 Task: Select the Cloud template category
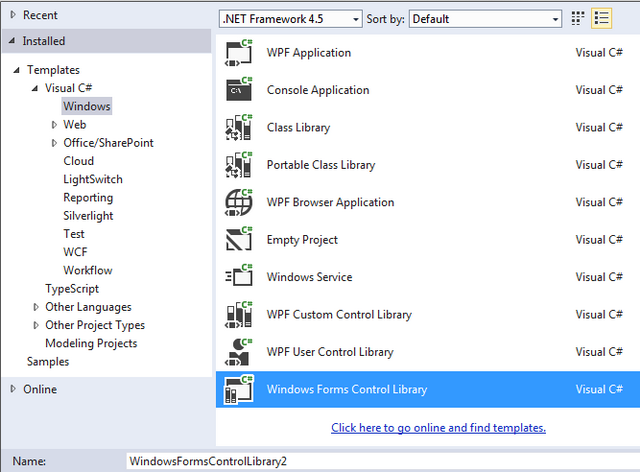[78, 161]
